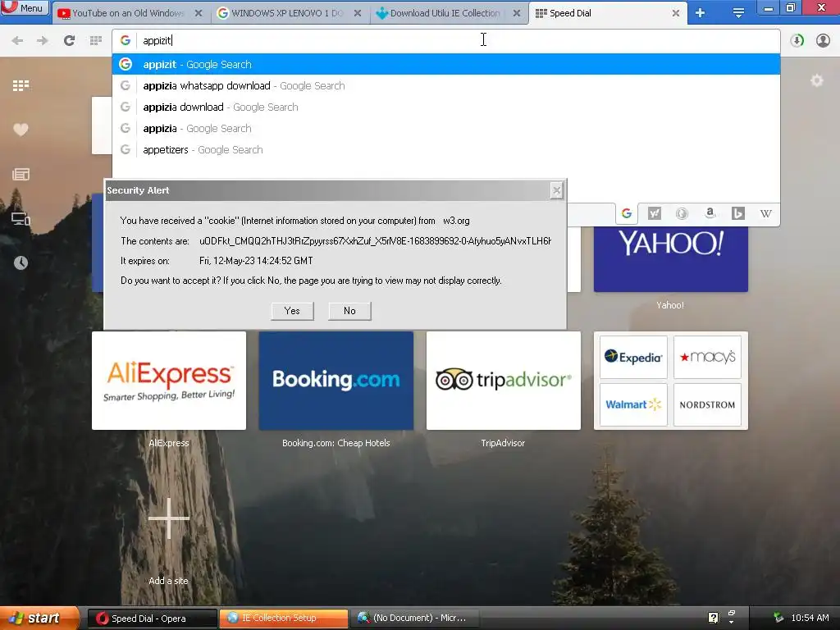
Task: Close the Security Alert dialog
Action: point(557,190)
